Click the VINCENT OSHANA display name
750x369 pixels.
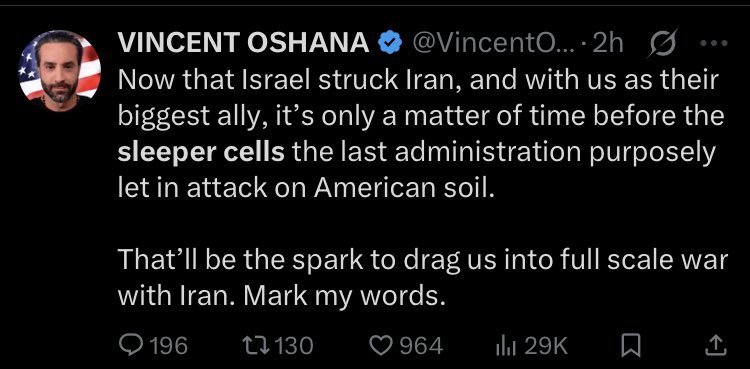tap(243, 44)
